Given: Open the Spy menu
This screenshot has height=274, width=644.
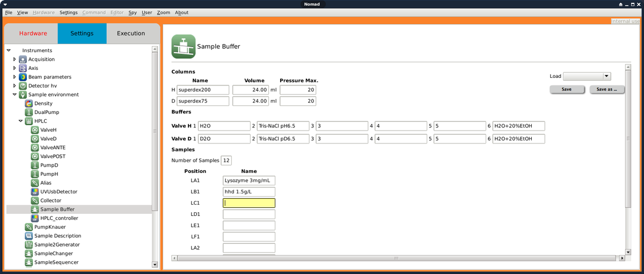Looking at the screenshot, I should [132, 12].
